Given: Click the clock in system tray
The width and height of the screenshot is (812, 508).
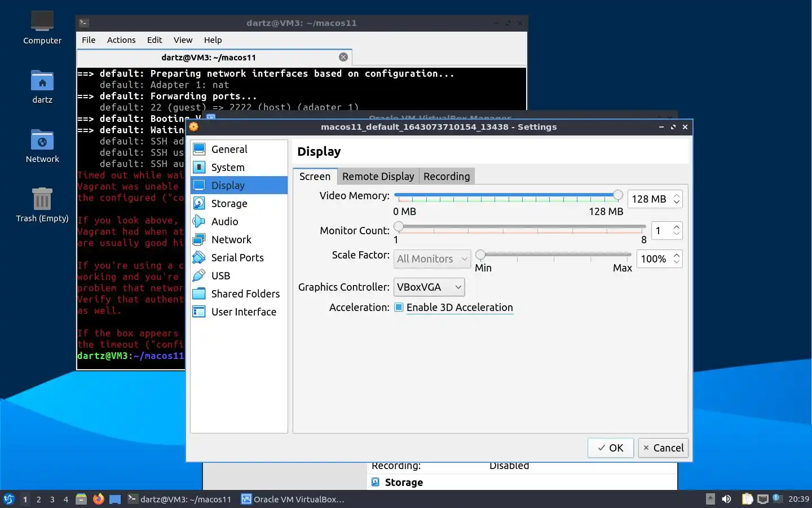Looking at the screenshot, I should click(798, 499).
